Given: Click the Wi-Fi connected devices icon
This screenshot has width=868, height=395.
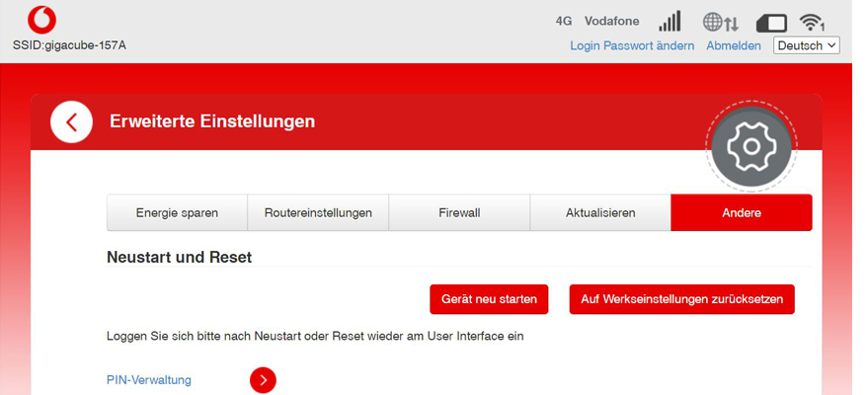Looking at the screenshot, I should click(813, 23).
